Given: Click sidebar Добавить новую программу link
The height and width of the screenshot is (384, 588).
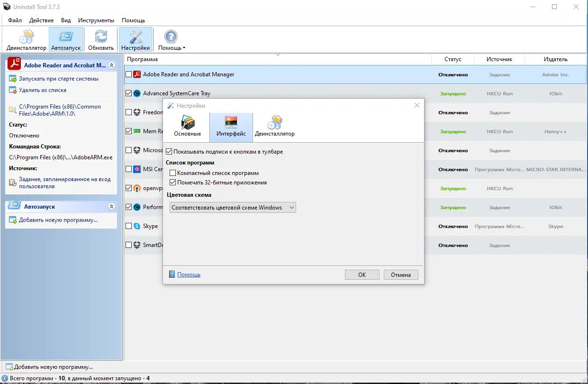Looking at the screenshot, I should 58,220.
